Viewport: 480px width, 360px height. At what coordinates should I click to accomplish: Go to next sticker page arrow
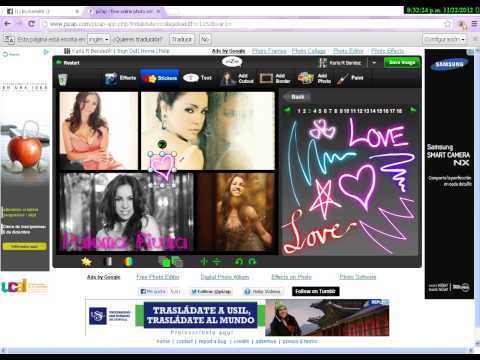(x=413, y=110)
